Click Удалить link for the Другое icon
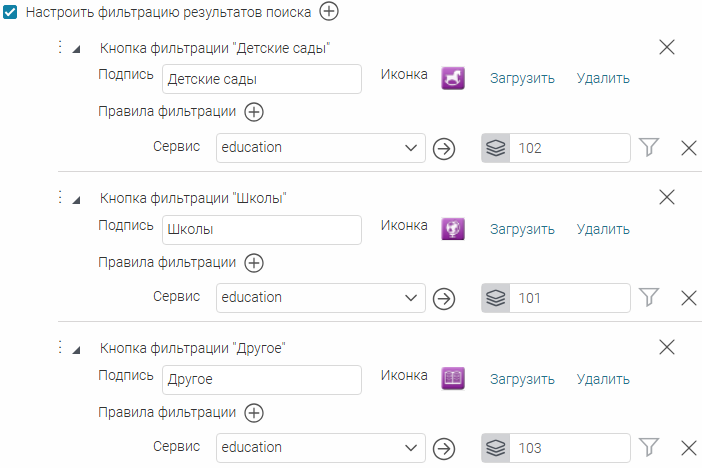Screen dimensions: 702x468 point(603,379)
